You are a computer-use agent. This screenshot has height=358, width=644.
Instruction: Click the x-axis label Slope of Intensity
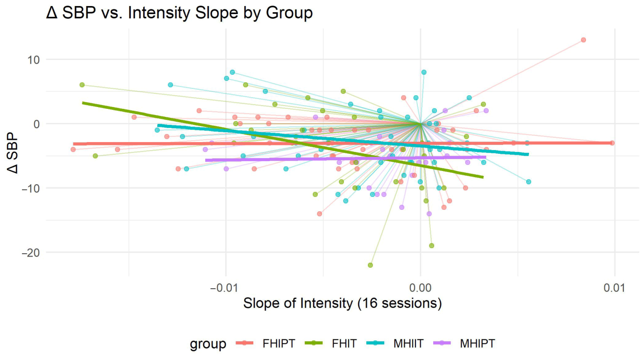tap(342, 303)
